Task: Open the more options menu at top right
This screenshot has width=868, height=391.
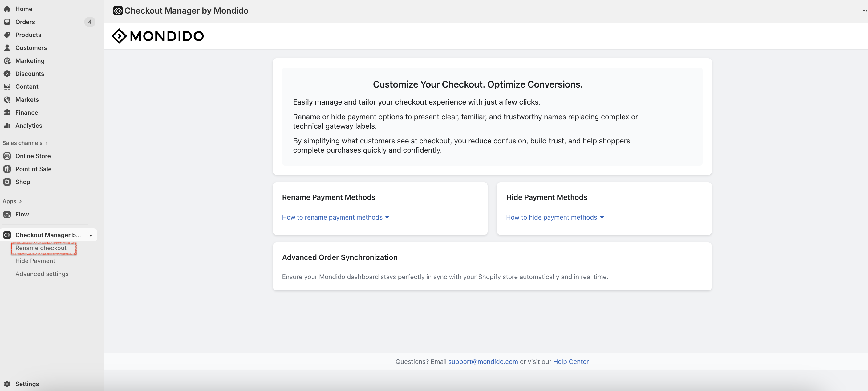Action: point(865,11)
